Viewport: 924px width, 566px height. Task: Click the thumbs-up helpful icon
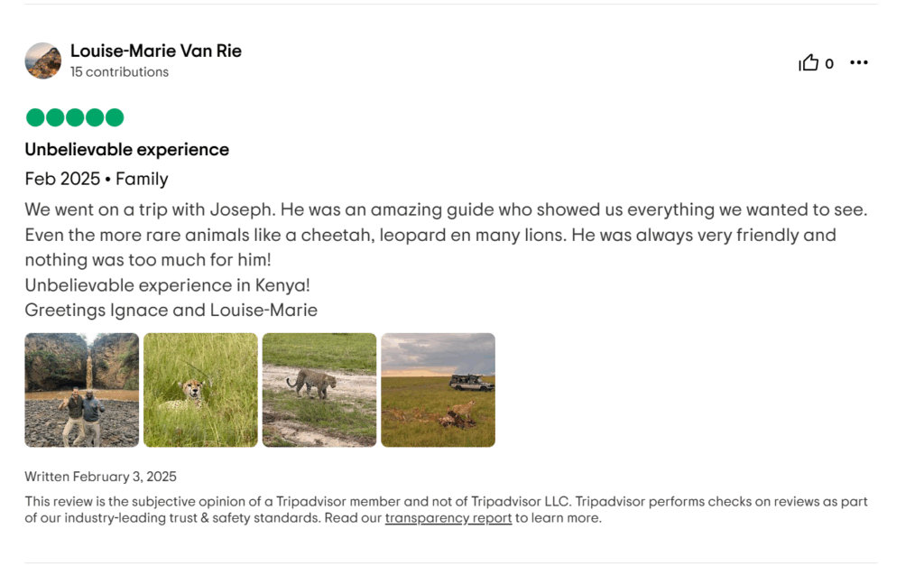click(x=808, y=62)
